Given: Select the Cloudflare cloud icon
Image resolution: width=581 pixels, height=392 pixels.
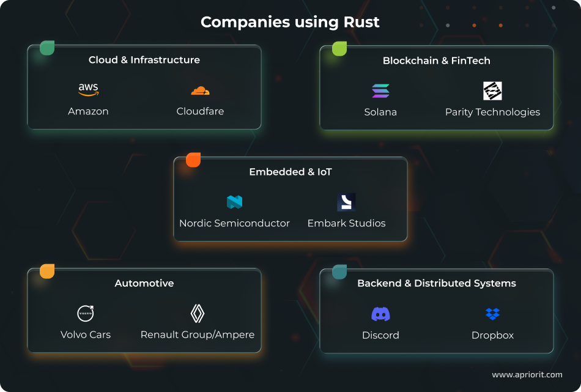Looking at the screenshot, I should (x=200, y=89).
